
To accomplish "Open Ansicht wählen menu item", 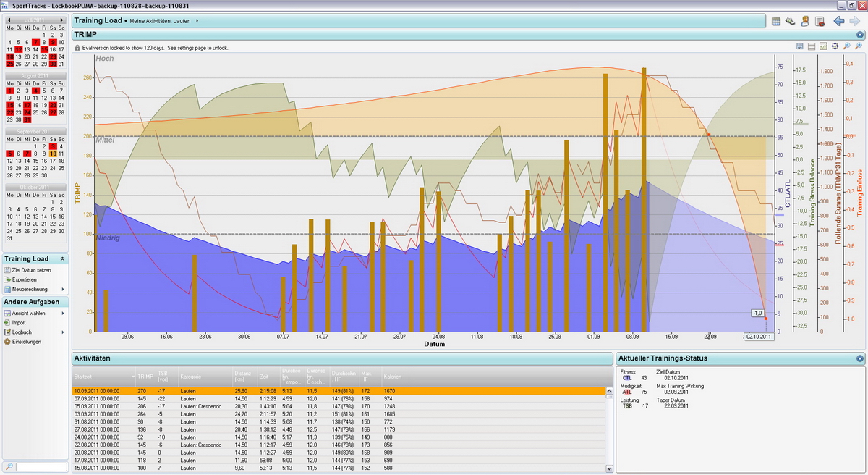I will tap(28, 314).
